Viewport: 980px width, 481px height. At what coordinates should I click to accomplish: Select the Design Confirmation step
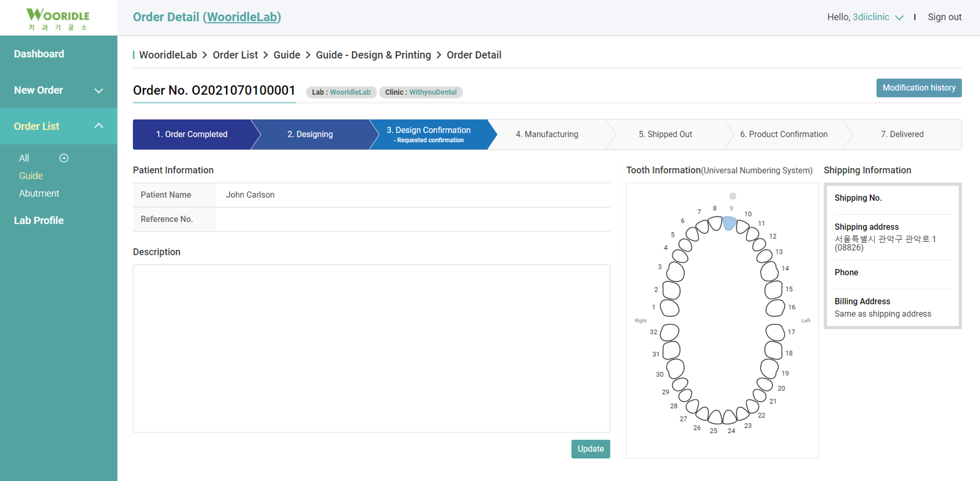coord(429,134)
